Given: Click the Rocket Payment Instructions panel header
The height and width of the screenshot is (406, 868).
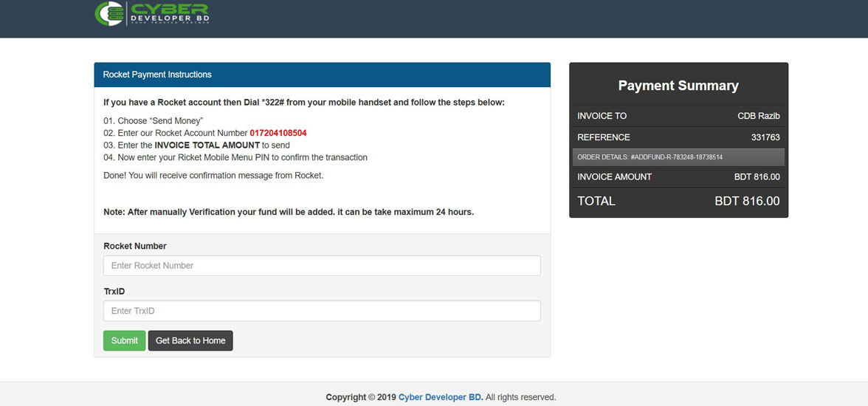Looking at the screenshot, I should tap(322, 75).
